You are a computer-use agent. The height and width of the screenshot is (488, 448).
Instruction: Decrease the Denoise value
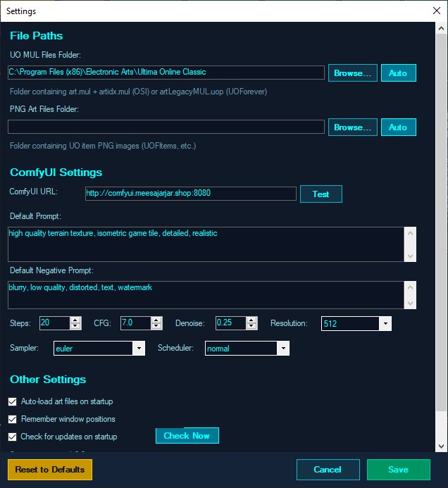(251, 326)
